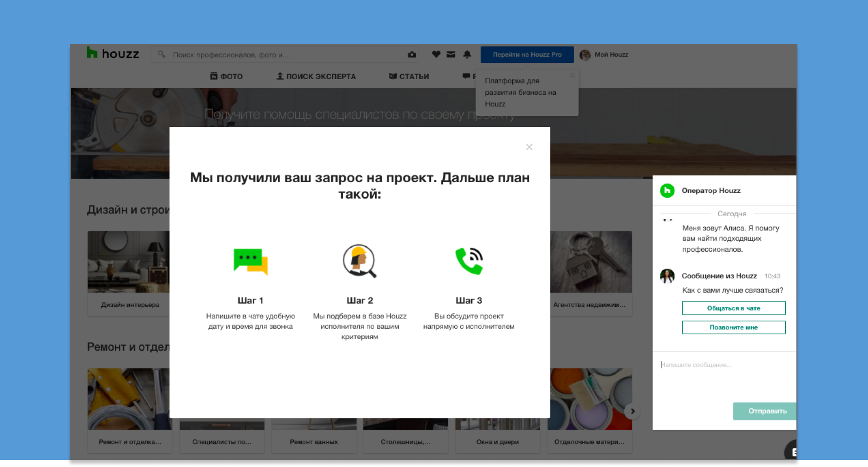Viewport: 868px width, 467px height.
Task: Close the project request dialog
Action: pyautogui.click(x=529, y=147)
